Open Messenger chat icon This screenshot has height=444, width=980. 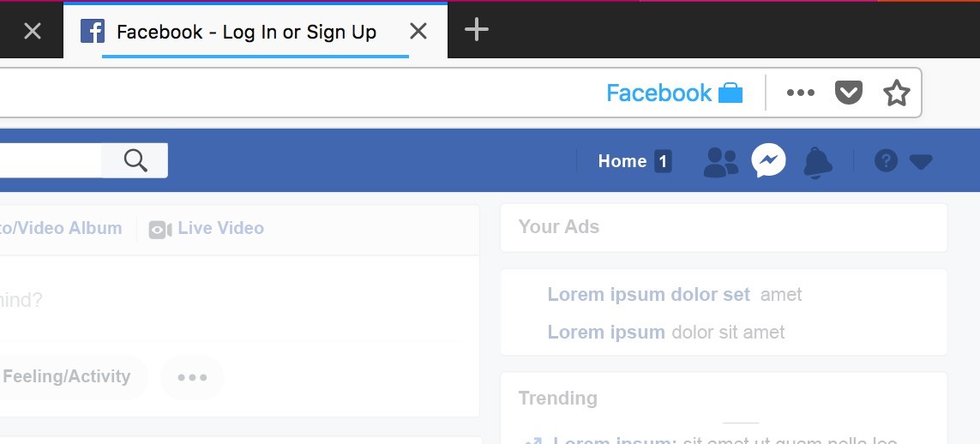(x=768, y=160)
